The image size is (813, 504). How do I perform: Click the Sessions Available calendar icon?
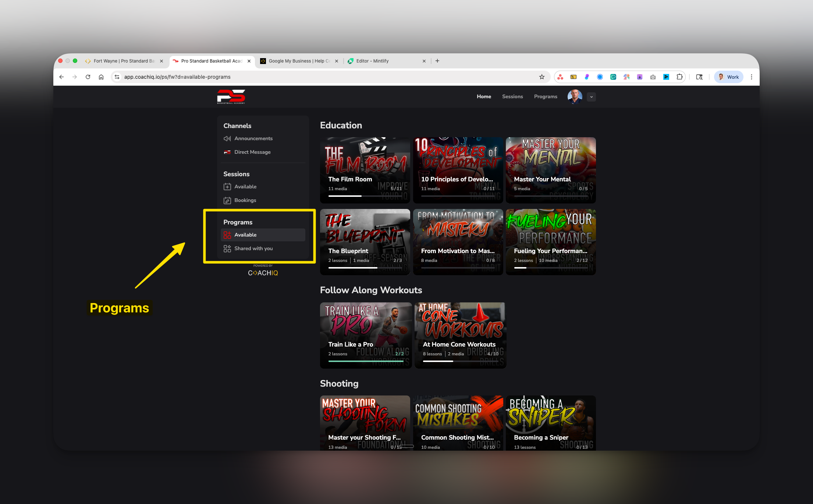tap(227, 187)
